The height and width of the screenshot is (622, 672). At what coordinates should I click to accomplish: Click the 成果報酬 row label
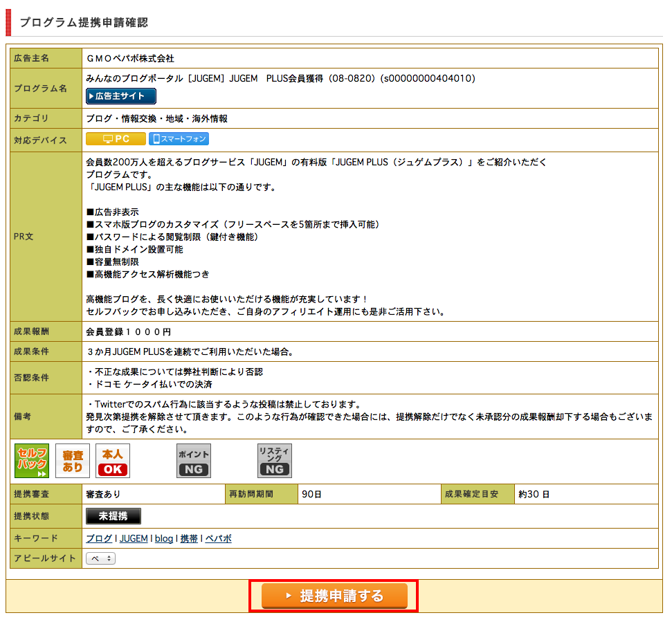click(x=31, y=331)
